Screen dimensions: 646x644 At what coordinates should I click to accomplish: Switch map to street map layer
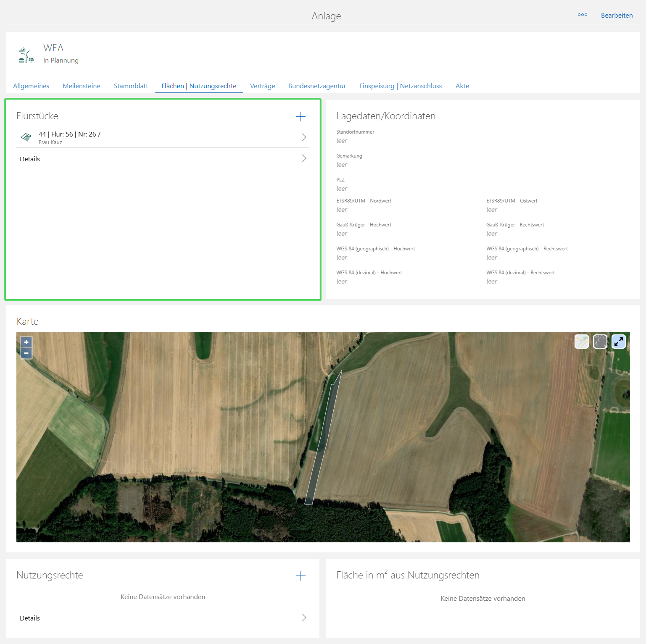click(582, 342)
